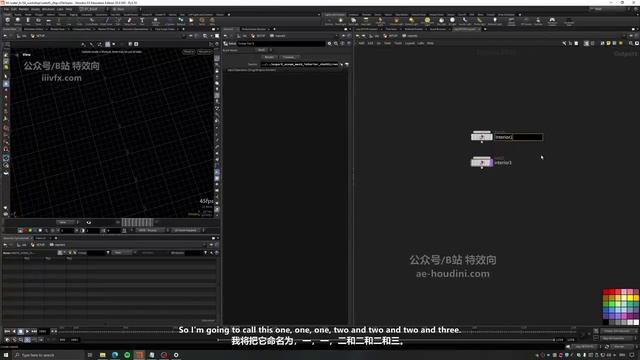Open Microsoft Edge from the taskbar
The width and height of the screenshot is (640, 360).
click(115, 355)
